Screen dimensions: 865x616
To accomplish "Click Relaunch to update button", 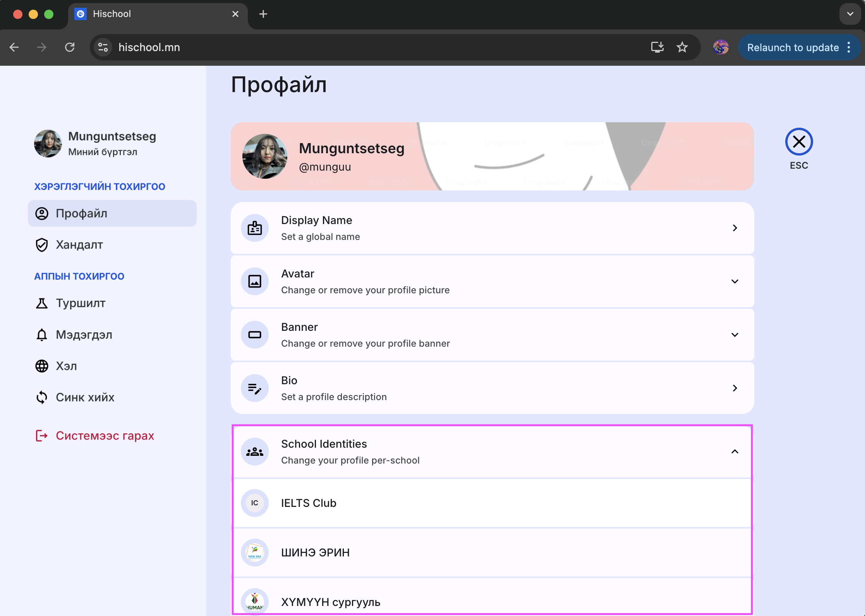I will tap(792, 47).
